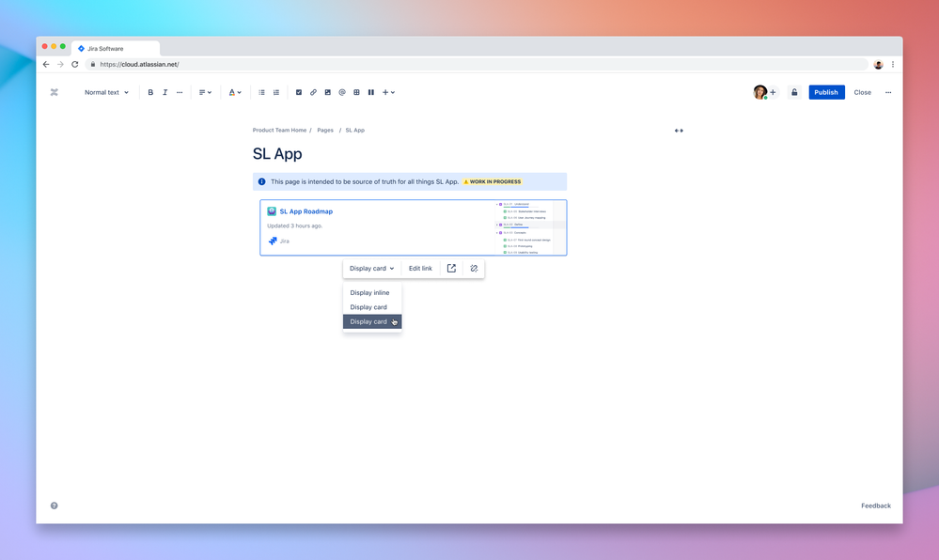Insert a link with the link icon
Screen dimensions: 939x560
coord(313,92)
